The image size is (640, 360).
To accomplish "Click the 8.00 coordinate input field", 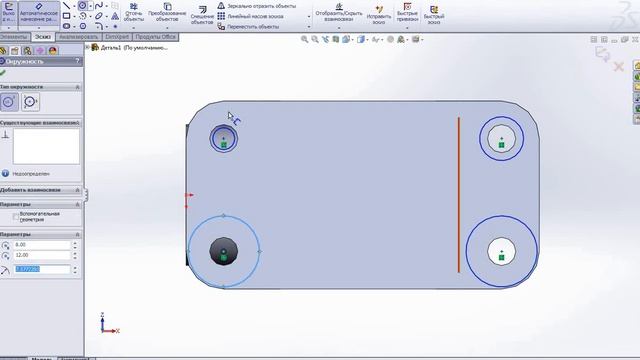I will pyautogui.click(x=42, y=245).
